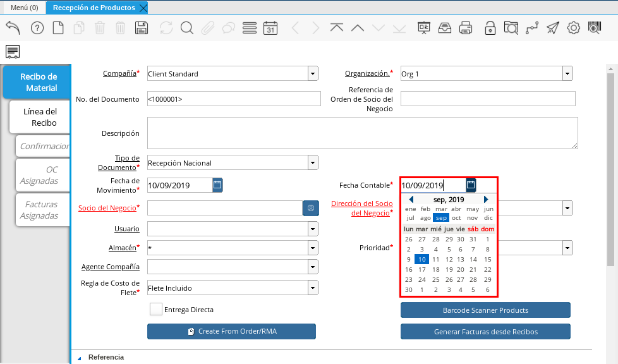618x364 pixels.
Task: Switch to the Menú (0) tab
Action: (25, 8)
